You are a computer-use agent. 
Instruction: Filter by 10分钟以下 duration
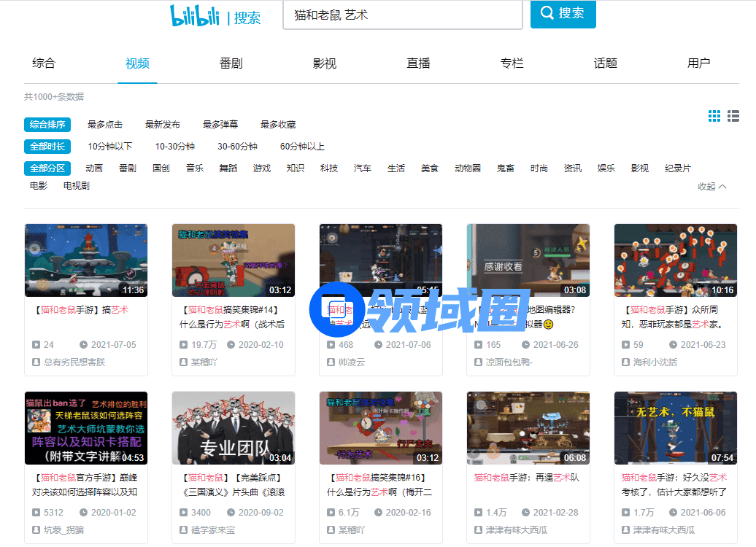(x=110, y=147)
